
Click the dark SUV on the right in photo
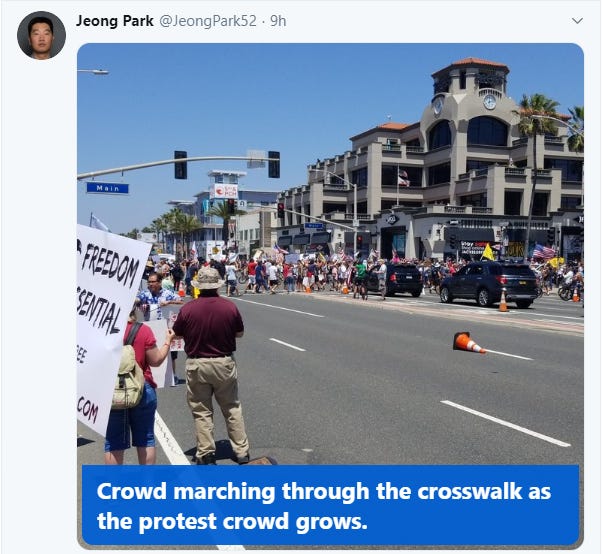489,283
